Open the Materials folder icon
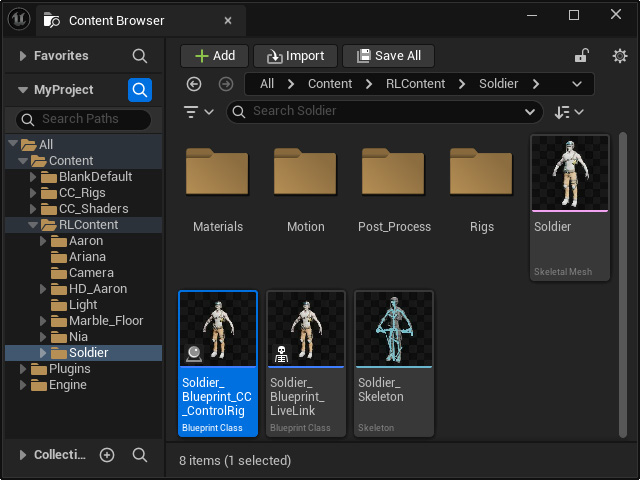 (x=217, y=171)
